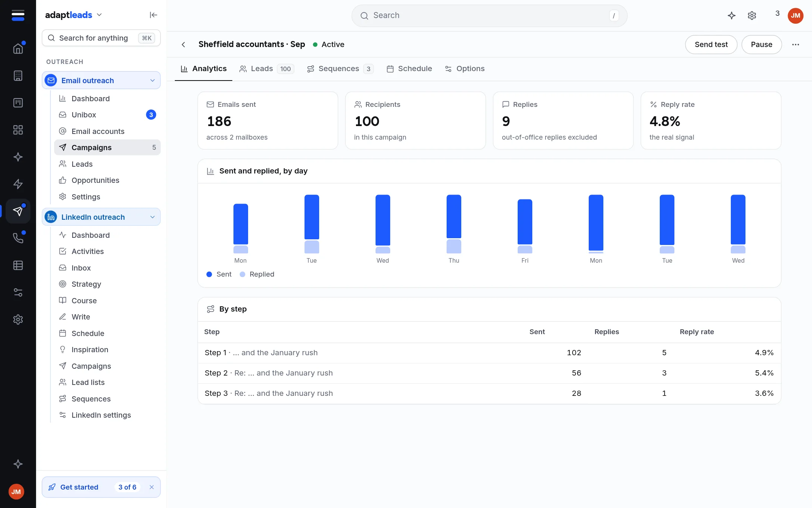Screen dimensions: 812x508
Task: Open Unibox in sidebar
Action: tap(107, 115)
